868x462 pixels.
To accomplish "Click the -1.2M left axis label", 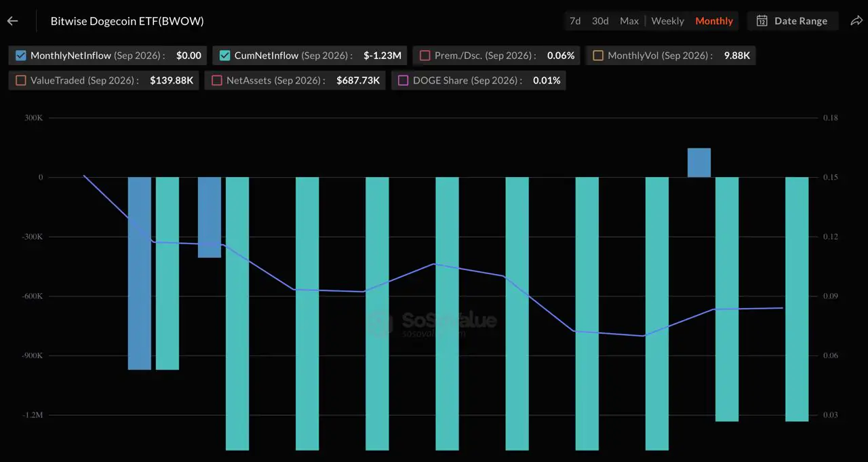I will click(33, 415).
